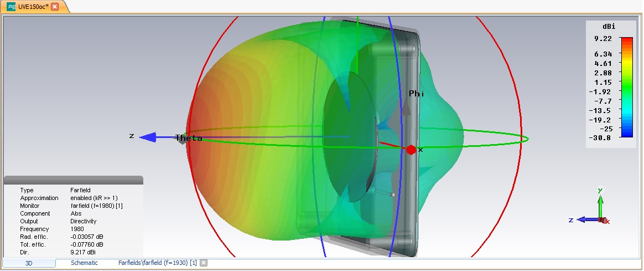Click Approximation enabled (kR >> 1) value
This screenshot has height=271, width=644.
pyautogui.click(x=94, y=198)
